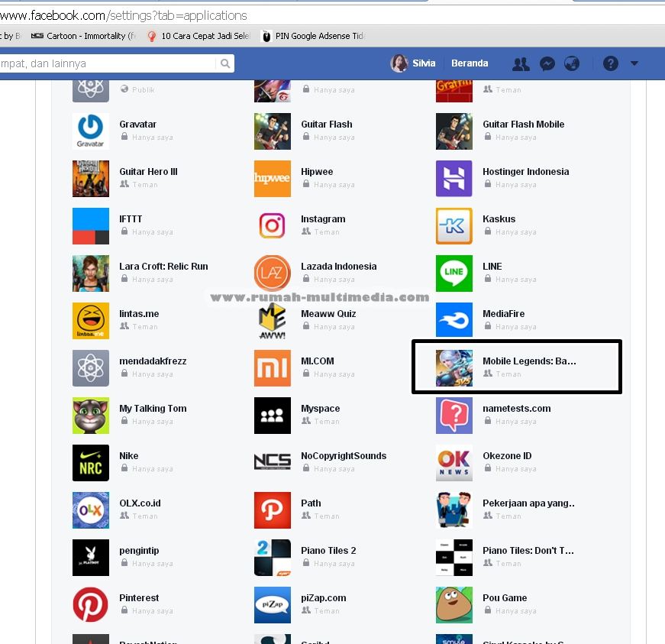Open bookmark Cartoon - Immortality
This screenshot has height=644, width=665.
(x=84, y=36)
